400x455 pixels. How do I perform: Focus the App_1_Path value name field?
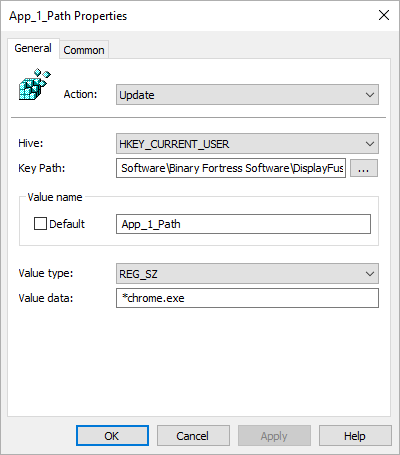point(243,224)
